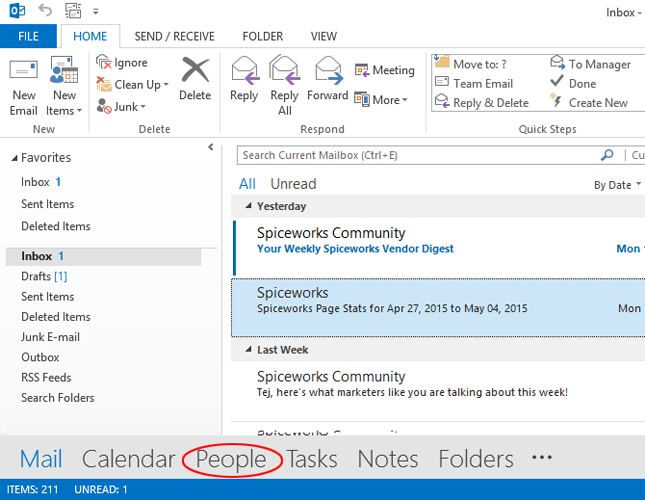The image size is (645, 500).
Task: Open the Clean Up dropdown
Action: click(x=132, y=84)
